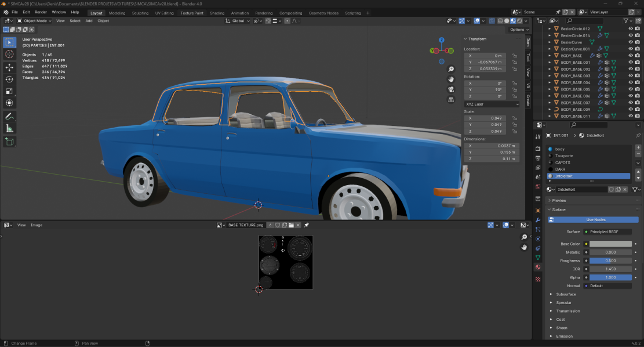644x347 pixels.
Task: Open the Modifiers wrench properties tab
Action: (538, 220)
